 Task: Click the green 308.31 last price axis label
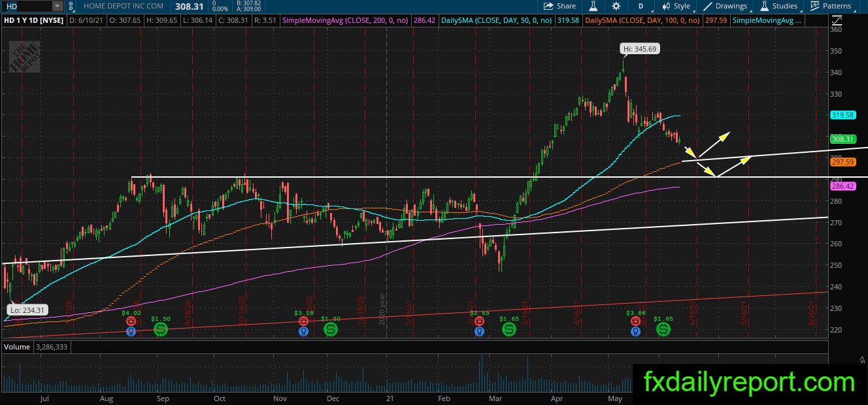click(x=843, y=139)
